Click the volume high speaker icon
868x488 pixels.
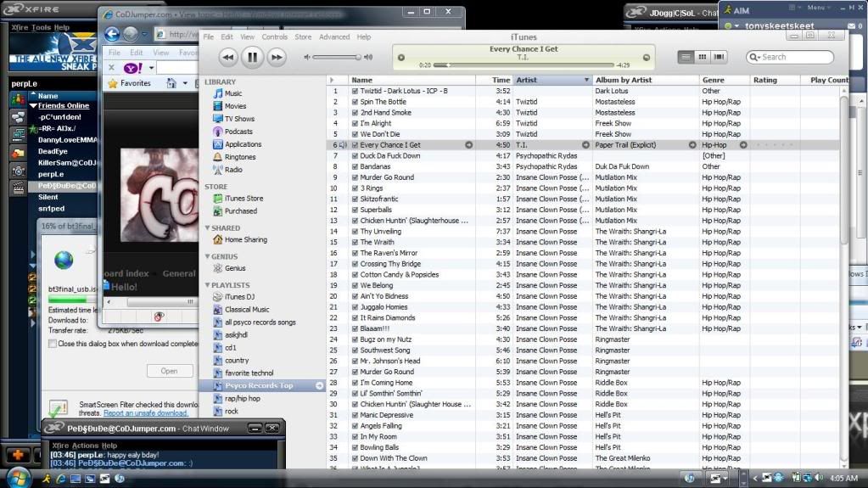tap(368, 57)
